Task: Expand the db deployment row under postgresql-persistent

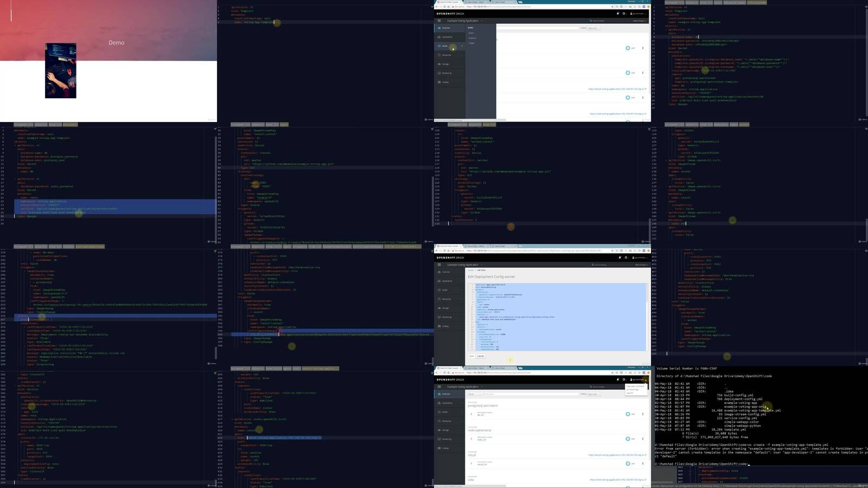Action: click(x=471, y=414)
